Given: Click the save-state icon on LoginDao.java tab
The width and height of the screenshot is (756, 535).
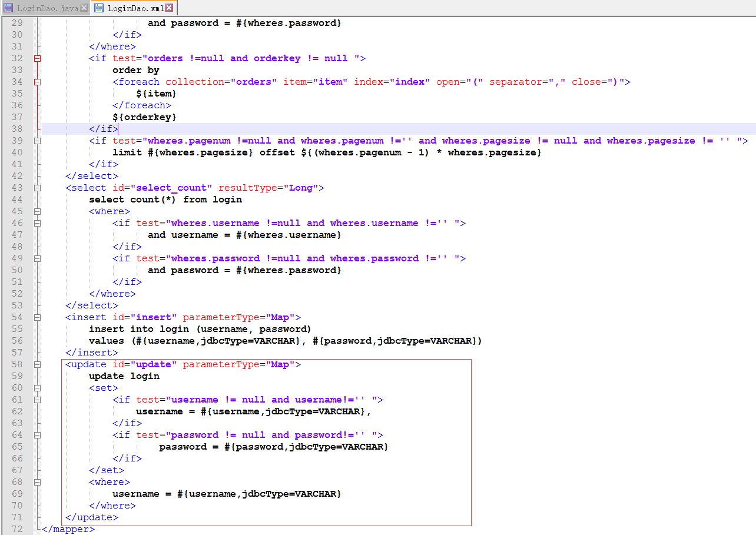Looking at the screenshot, I should coord(9,8).
